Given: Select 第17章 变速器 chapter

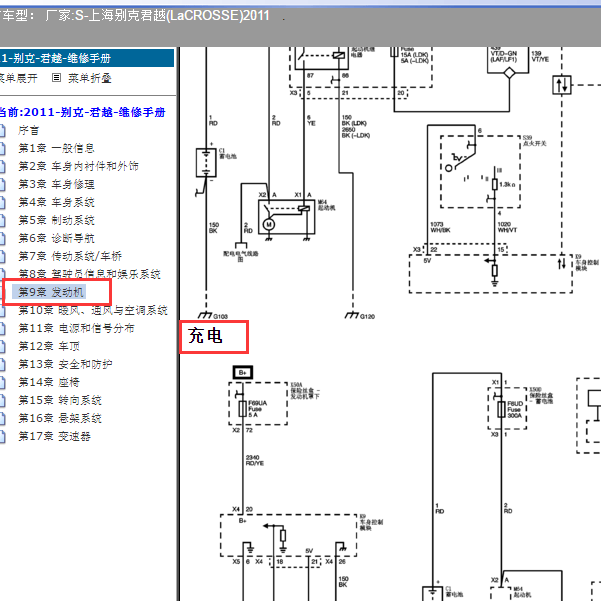Looking at the screenshot, I should 54,436.
